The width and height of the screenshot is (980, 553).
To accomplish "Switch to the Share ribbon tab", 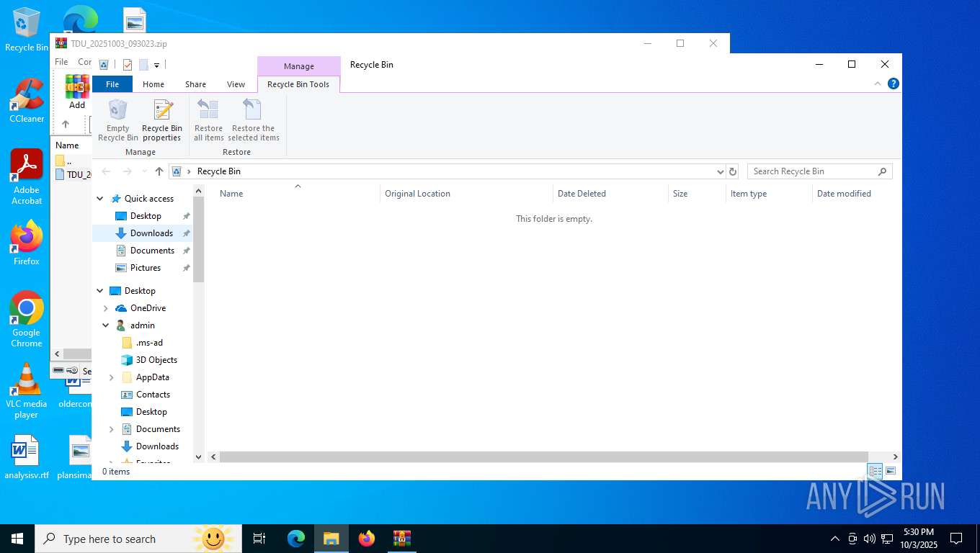I will pos(195,84).
